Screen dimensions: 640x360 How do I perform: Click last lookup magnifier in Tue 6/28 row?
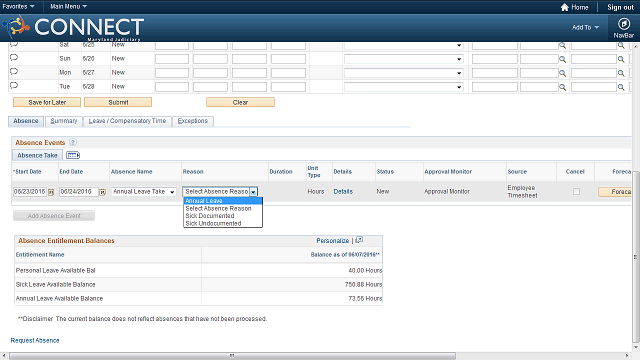click(621, 87)
